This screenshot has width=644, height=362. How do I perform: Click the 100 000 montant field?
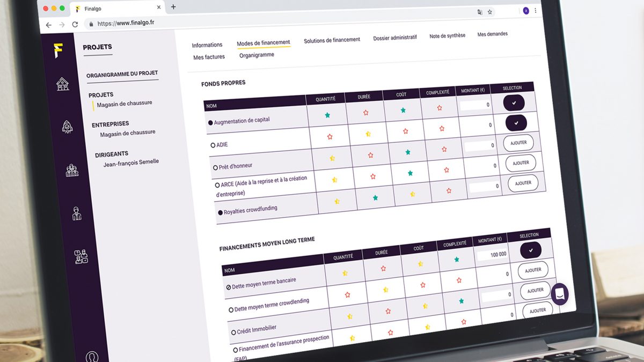click(x=492, y=255)
